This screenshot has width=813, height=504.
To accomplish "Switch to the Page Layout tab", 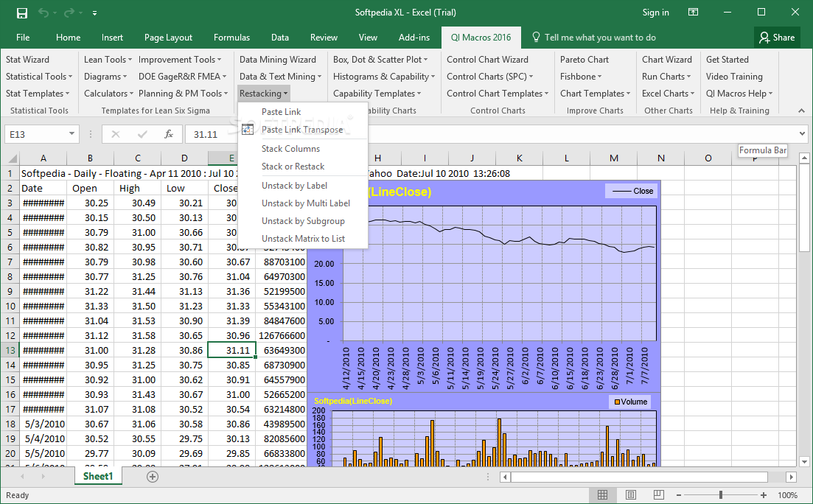I will (x=168, y=38).
